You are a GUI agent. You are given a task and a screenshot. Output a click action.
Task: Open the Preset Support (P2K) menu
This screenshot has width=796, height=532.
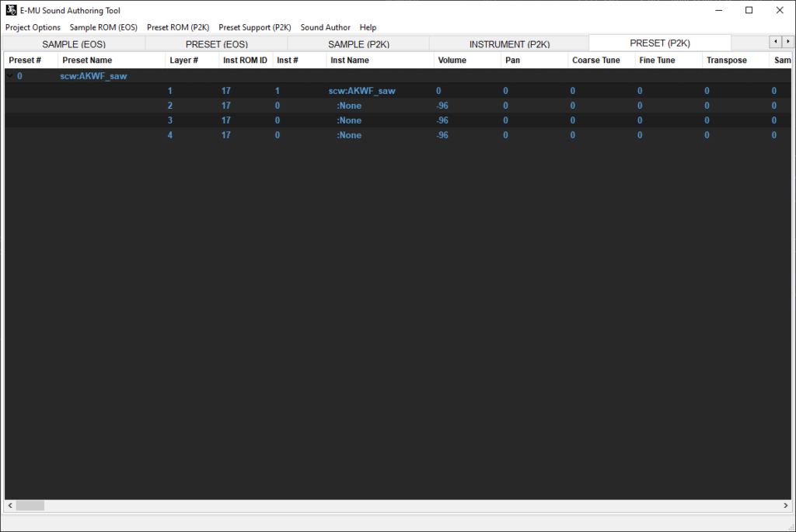click(255, 27)
